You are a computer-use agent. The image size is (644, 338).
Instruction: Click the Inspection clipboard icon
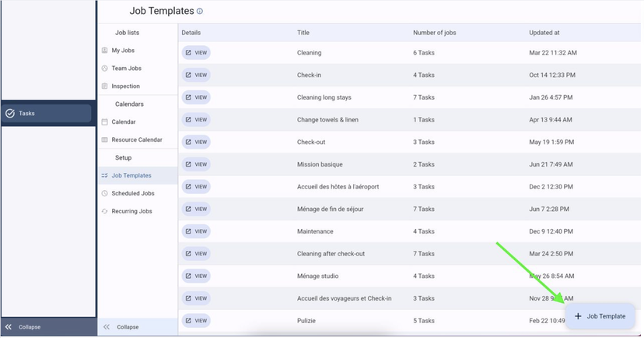point(104,86)
